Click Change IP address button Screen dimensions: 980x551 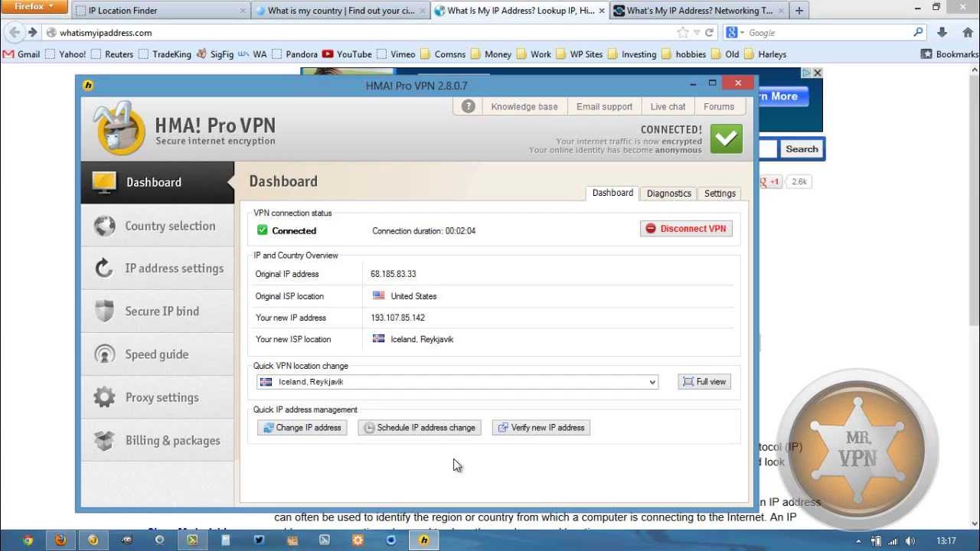tap(302, 428)
